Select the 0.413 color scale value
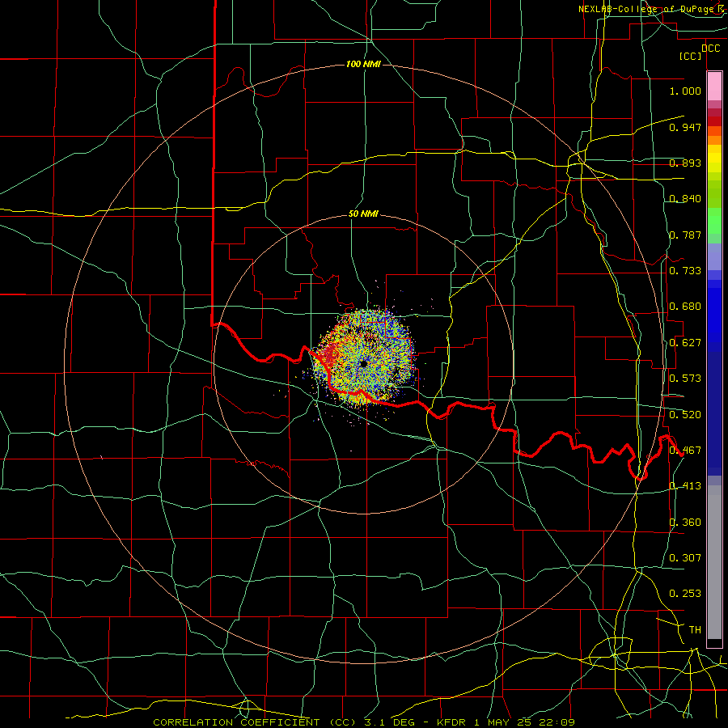This screenshot has height=728, width=728. [685, 486]
